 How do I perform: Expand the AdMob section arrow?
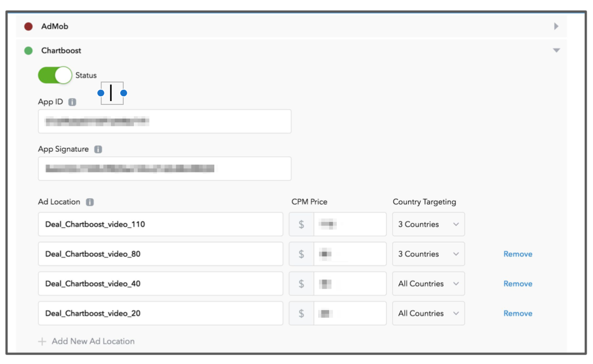pos(556,26)
